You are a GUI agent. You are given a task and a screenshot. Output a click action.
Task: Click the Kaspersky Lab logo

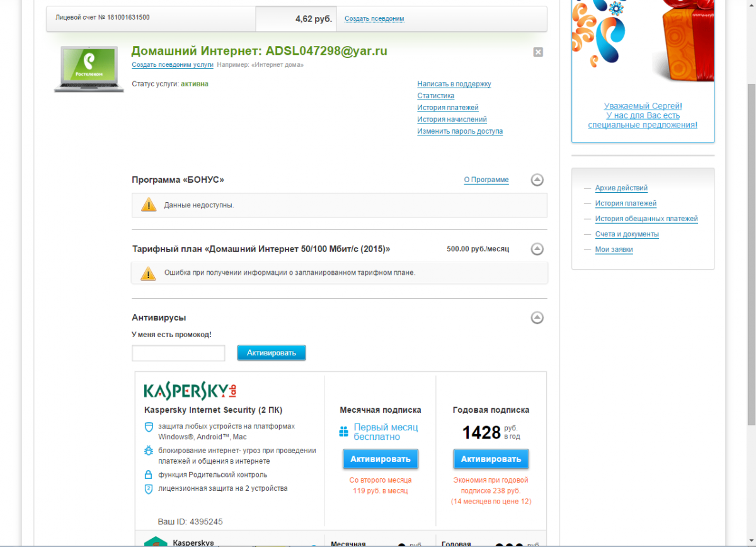coord(190,391)
